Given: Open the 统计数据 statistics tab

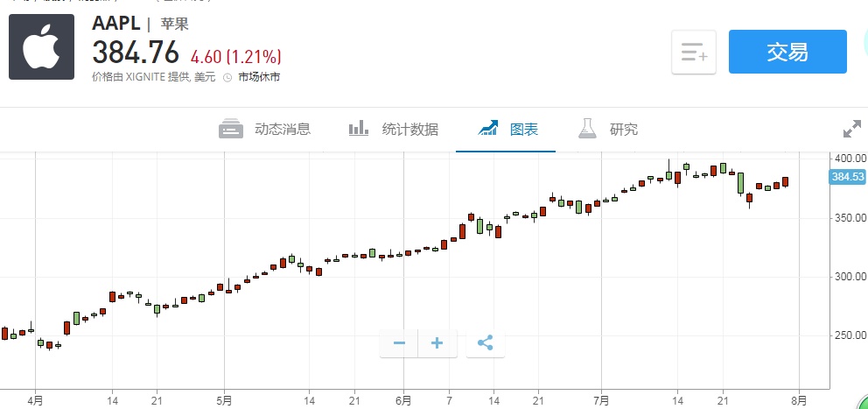Looking at the screenshot, I should [393, 129].
